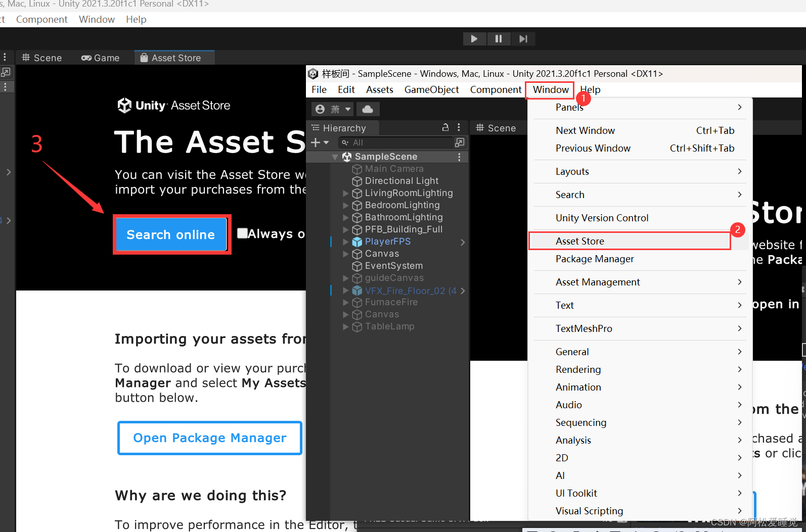Click the search-by-type icon beside Hierarchy search
The image size is (806, 532).
[460, 142]
